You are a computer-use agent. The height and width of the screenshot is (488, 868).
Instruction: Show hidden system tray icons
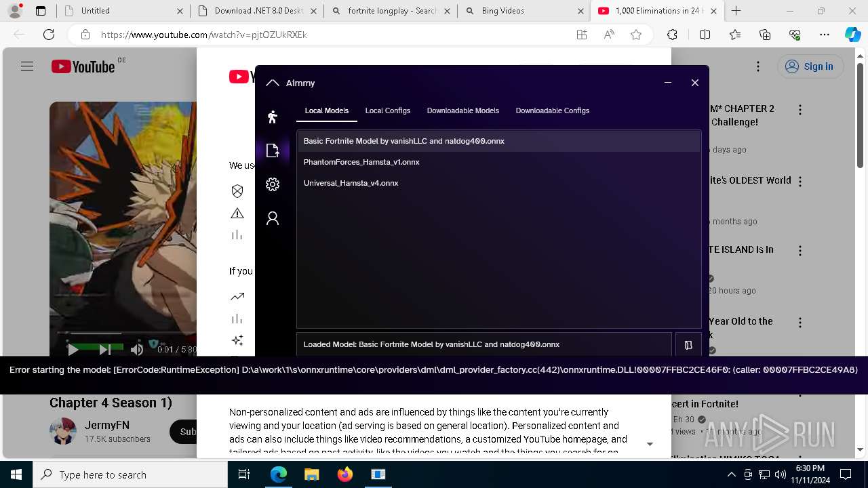(x=731, y=474)
